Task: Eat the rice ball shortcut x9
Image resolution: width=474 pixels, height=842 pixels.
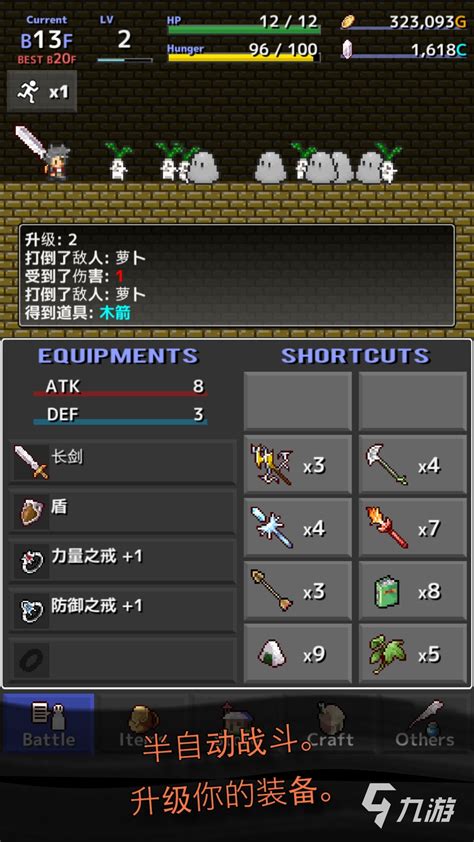Action: [x=298, y=653]
